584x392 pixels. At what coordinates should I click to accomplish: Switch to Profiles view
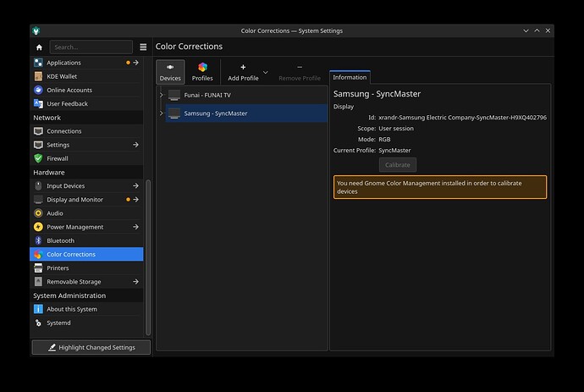(202, 72)
